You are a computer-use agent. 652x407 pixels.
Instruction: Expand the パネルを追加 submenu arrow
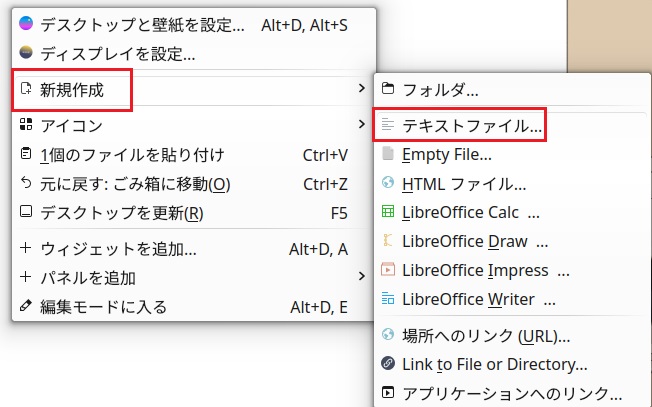361,277
